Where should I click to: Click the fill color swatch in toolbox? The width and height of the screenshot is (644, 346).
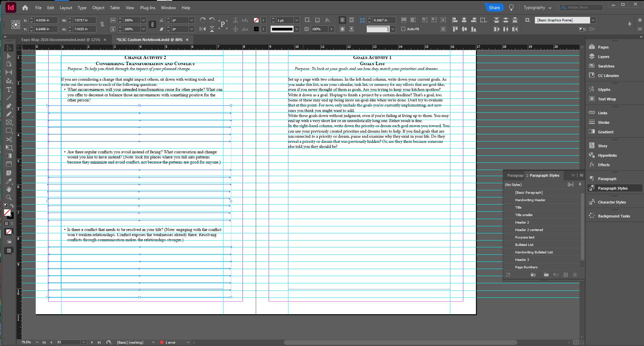pyautogui.click(x=7, y=212)
